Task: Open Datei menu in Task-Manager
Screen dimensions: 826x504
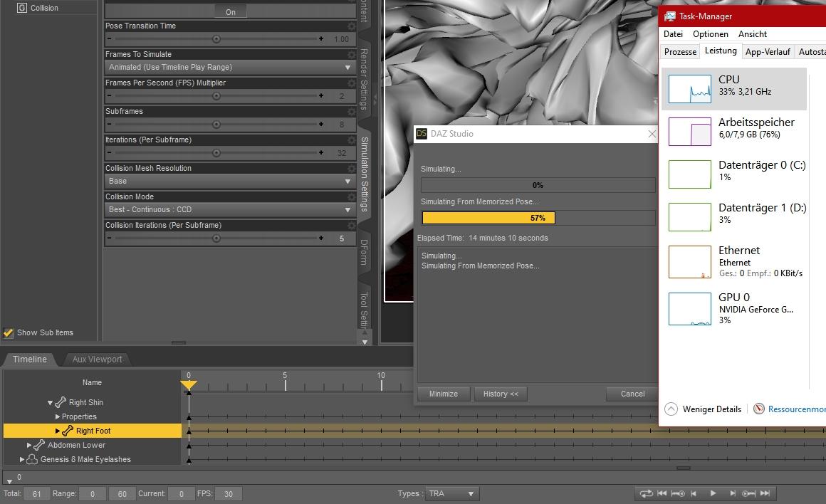Action: pos(673,34)
